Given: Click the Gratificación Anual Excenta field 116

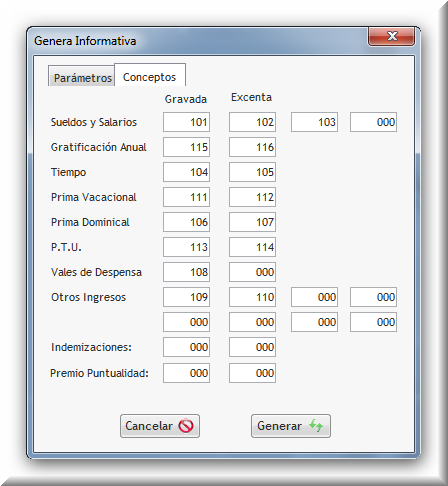Looking at the screenshot, I should pyautogui.click(x=252, y=147).
